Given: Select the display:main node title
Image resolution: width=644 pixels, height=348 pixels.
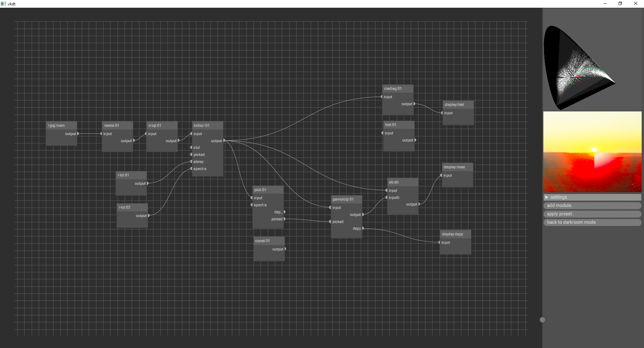Looking at the screenshot, I should [458, 167].
